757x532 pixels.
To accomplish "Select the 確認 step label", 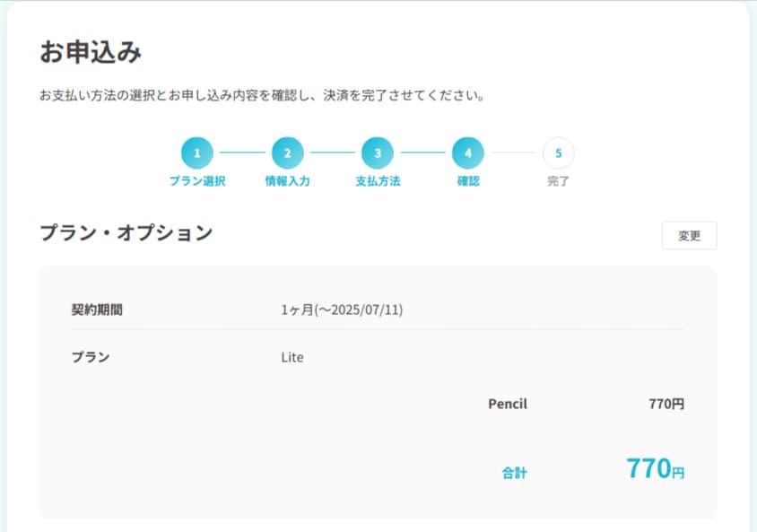I will pyautogui.click(x=468, y=180).
